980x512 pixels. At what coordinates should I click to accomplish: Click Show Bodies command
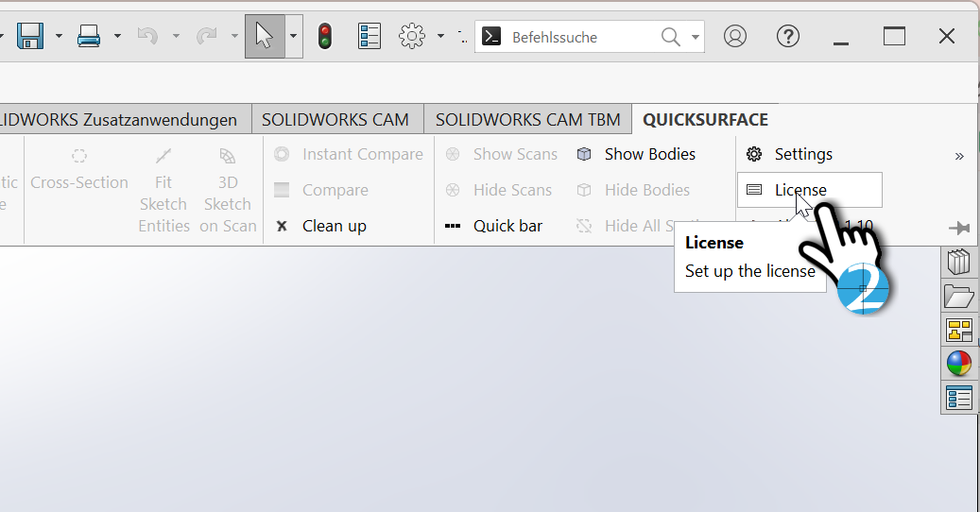(x=636, y=154)
